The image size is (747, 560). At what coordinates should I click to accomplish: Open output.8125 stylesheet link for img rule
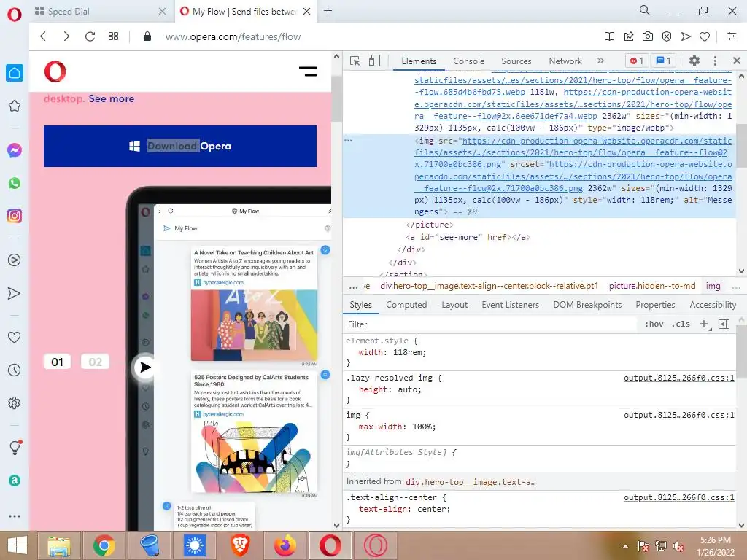[679, 415]
